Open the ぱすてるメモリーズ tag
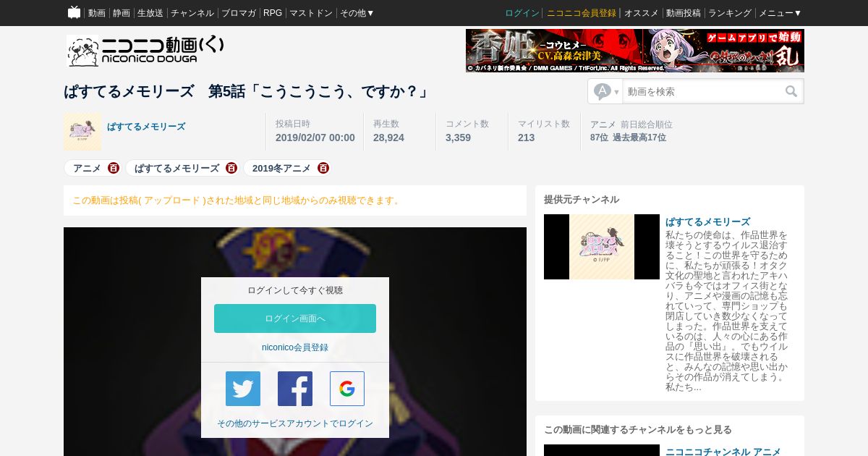This screenshot has height=456, width=868. click(x=177, y=168)
